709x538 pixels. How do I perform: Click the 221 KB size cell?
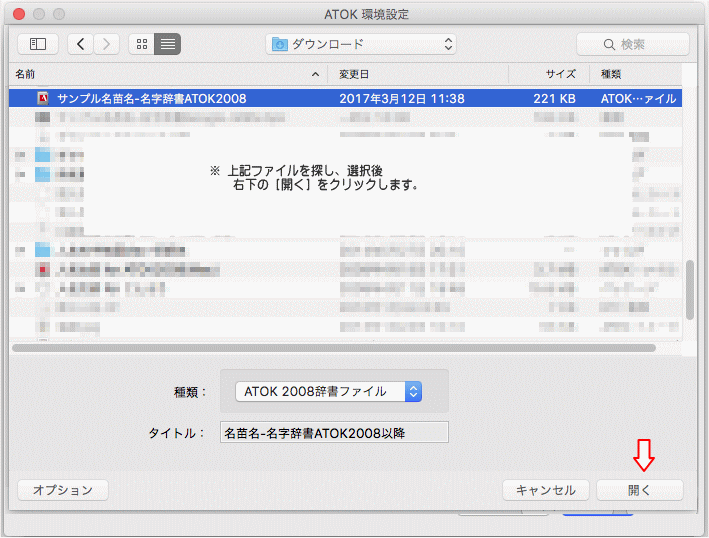click(x=554, y=99)
